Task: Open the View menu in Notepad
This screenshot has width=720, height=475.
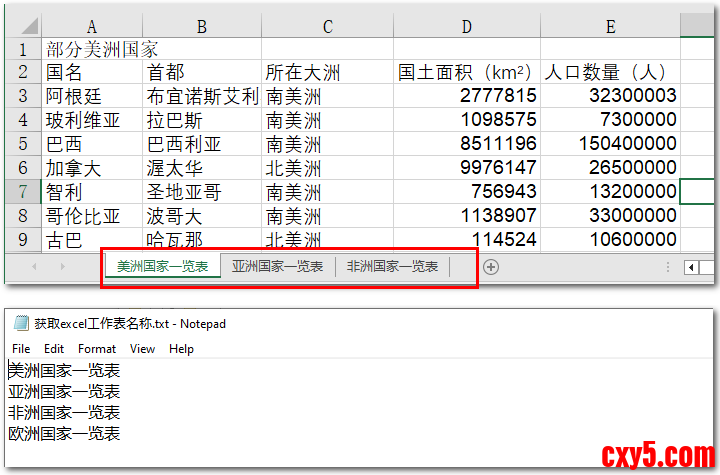Action: pos(143,349)
